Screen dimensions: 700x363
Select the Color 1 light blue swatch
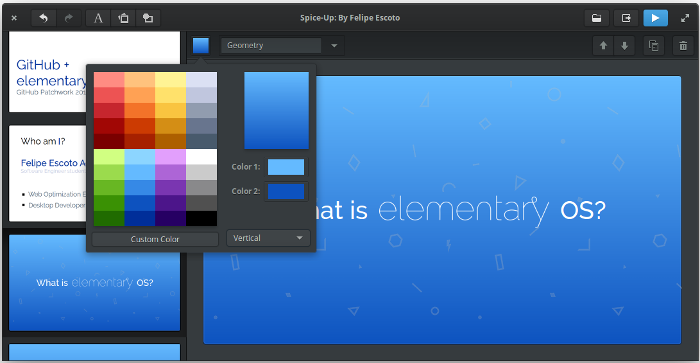pyautogui.click(x=286, y=167)
